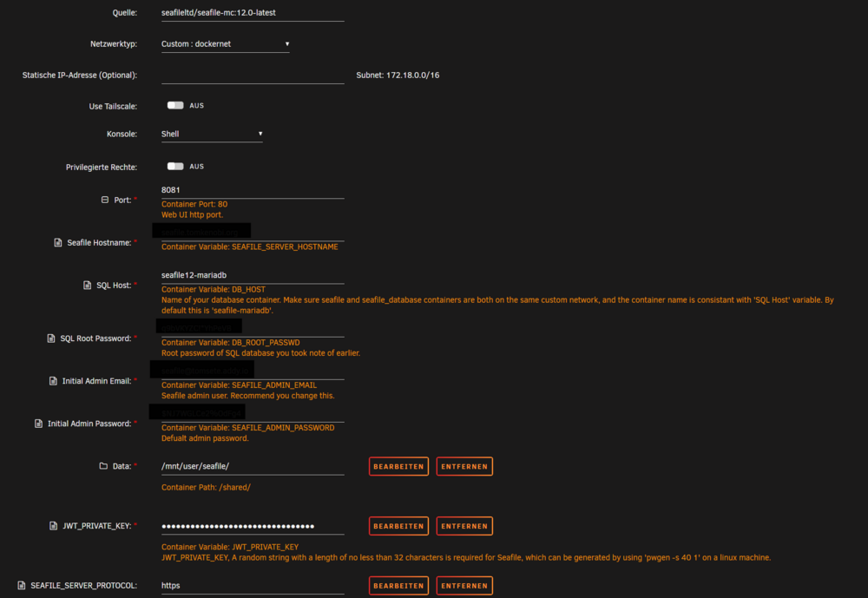
Task: Click the 'Subnet: 172.18.0.0/16' text
Action: pos(398,76)
